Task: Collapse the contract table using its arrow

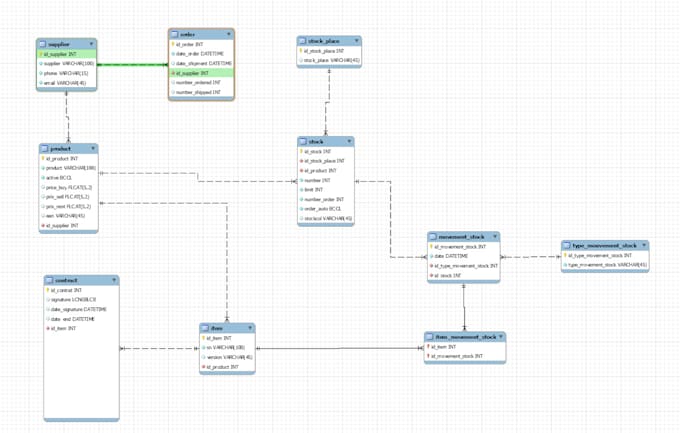Action: coord(114,280)
